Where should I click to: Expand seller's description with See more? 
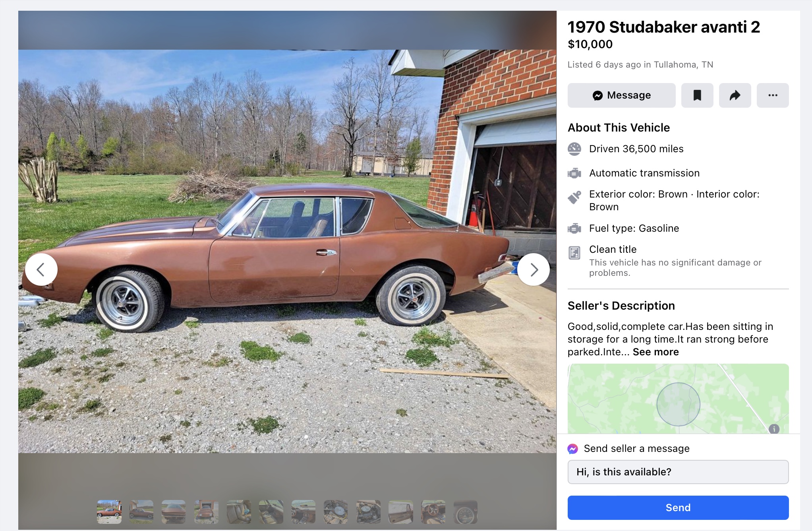[x=655, y=352]
